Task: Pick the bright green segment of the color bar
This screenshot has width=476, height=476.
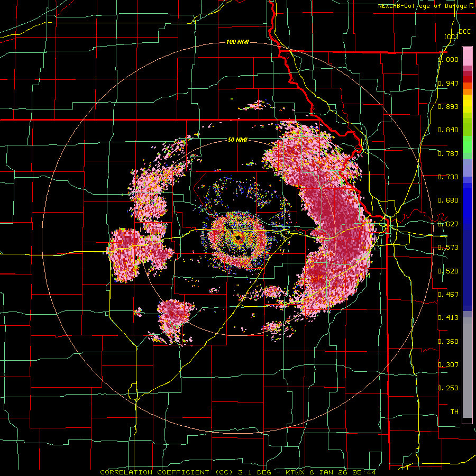Action: 467,144
